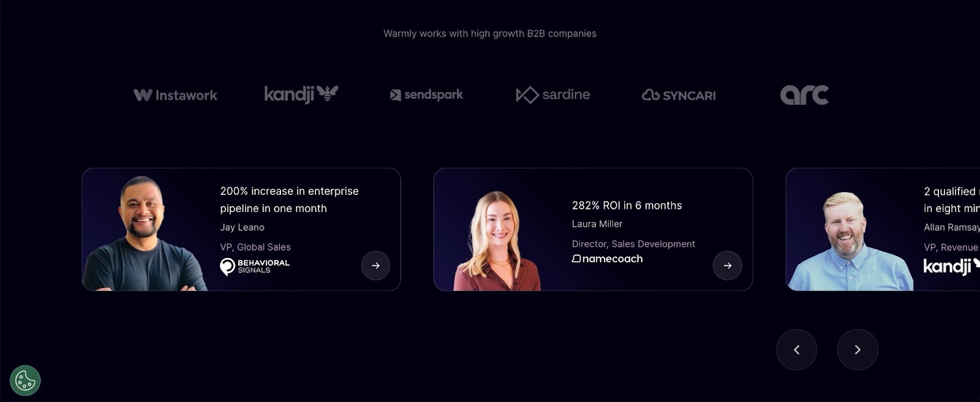Image resolution: width=980 pixels, height=402 pixels.
Task: Click '200% increase in enterprise pipeline' headline
Action: point(290,200)
